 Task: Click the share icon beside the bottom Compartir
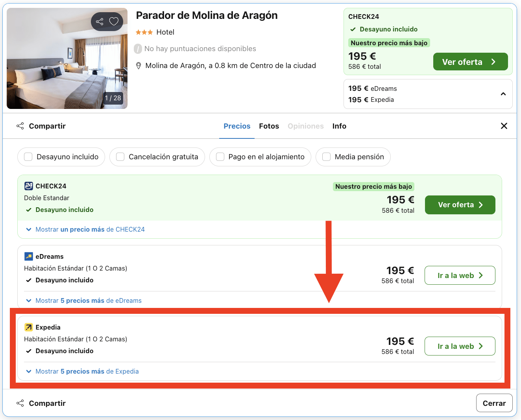click(20, 403)
